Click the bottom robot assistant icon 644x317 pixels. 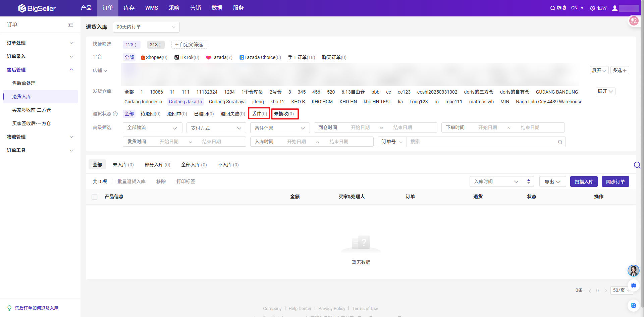634,306
